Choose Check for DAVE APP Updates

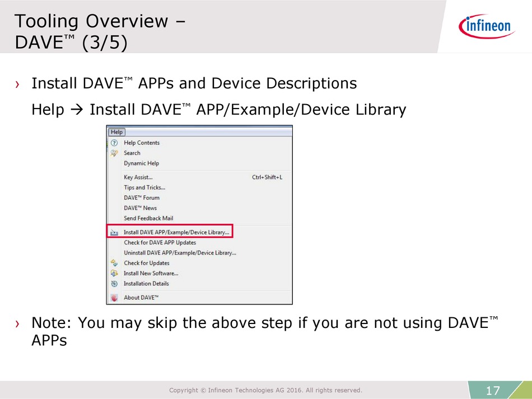160,242
